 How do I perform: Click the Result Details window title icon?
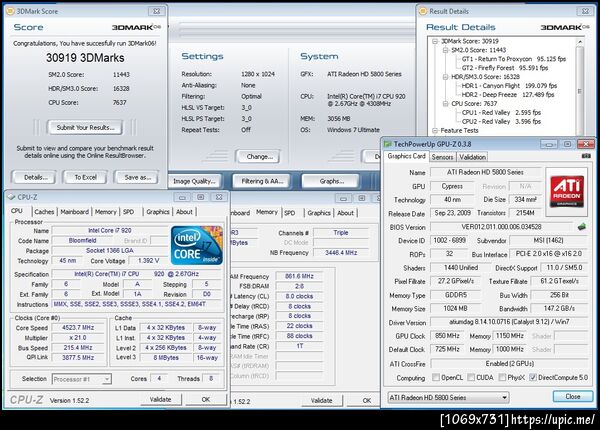tap(423, 11)
